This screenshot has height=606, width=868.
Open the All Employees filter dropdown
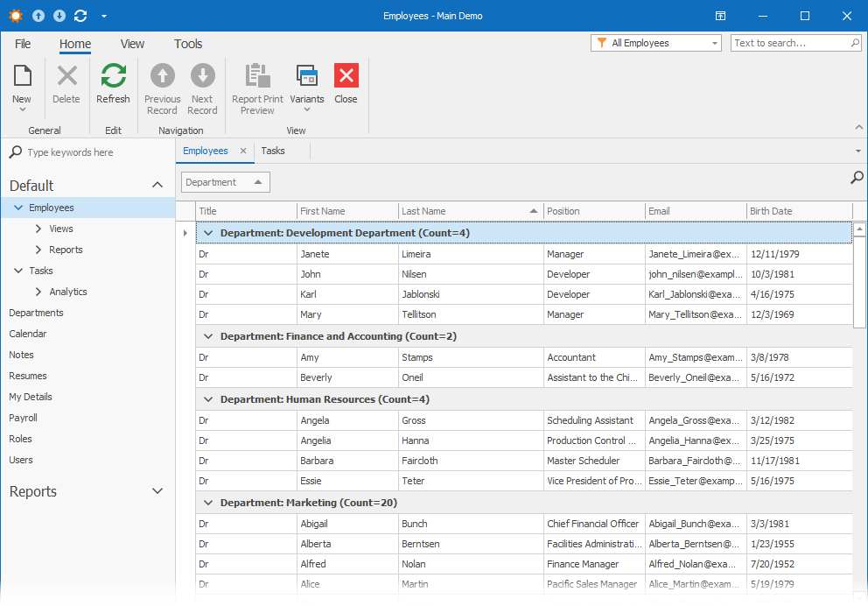tap(715, 43)
